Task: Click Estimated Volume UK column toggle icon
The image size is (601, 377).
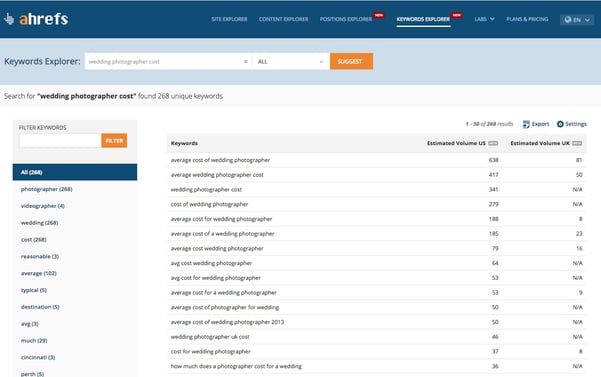Action: tap(577, 143)
